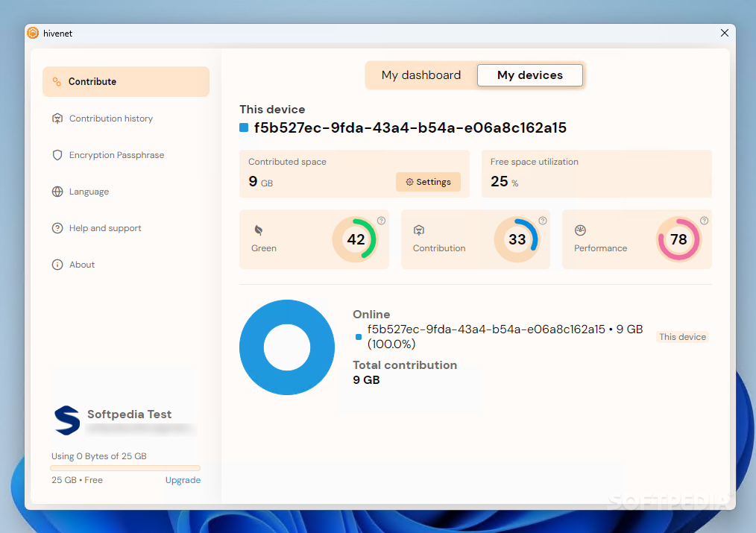This screenshot has width=756, height=533.
Task: Click Using 0 Bytes of 25 GB text
Action: [x=99, y=456]
